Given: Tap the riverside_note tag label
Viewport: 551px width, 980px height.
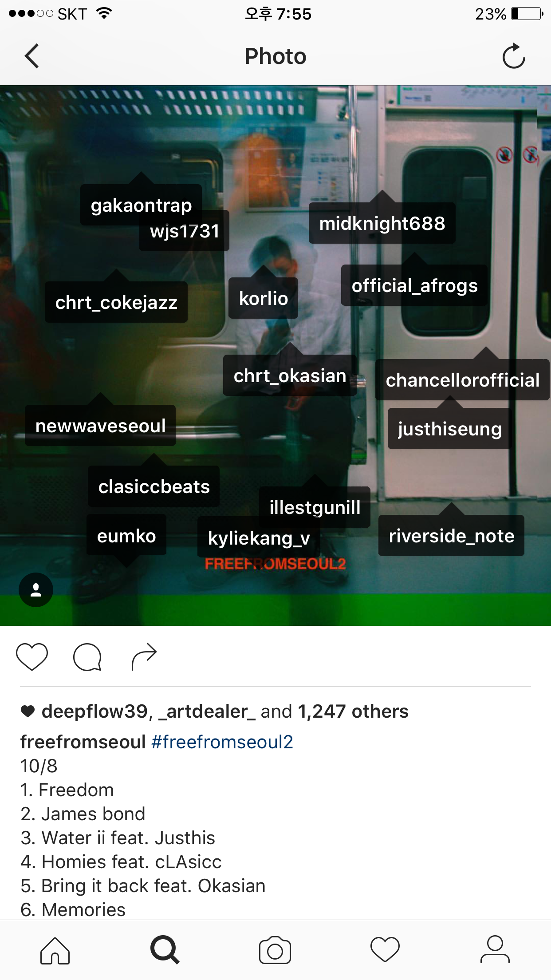Looking at the screenshot, I should pyautogui.click(x=451, y=536).
